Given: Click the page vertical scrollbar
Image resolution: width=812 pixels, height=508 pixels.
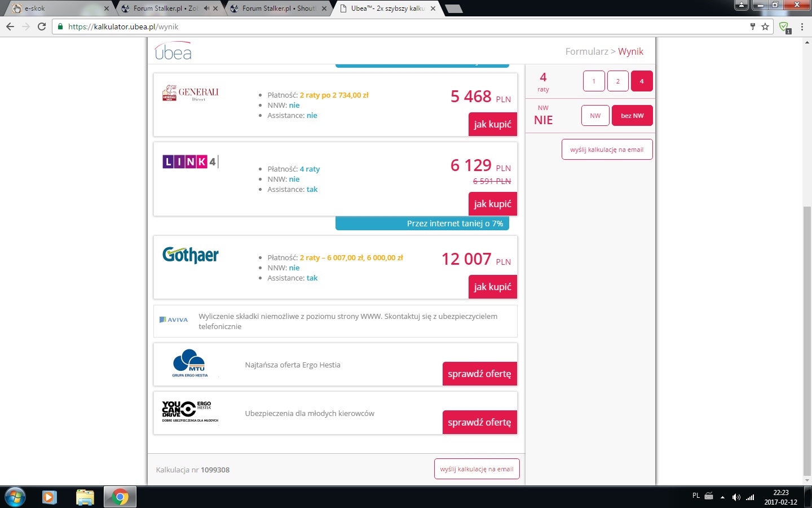Looking at the screenshot, I should [x=807, y=340].
